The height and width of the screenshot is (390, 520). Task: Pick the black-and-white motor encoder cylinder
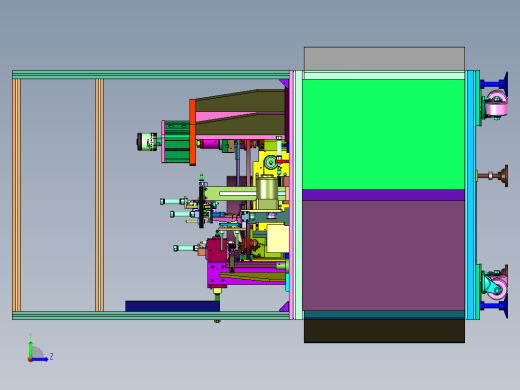click(x=147, y=142)
